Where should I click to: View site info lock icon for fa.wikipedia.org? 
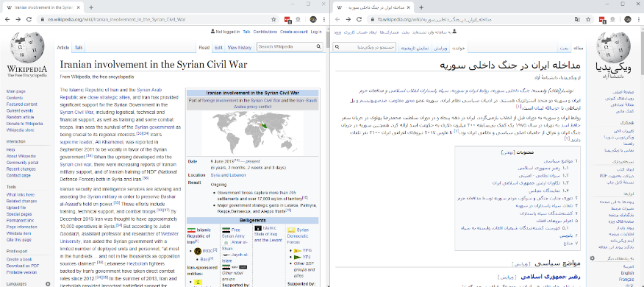point(372,19)
